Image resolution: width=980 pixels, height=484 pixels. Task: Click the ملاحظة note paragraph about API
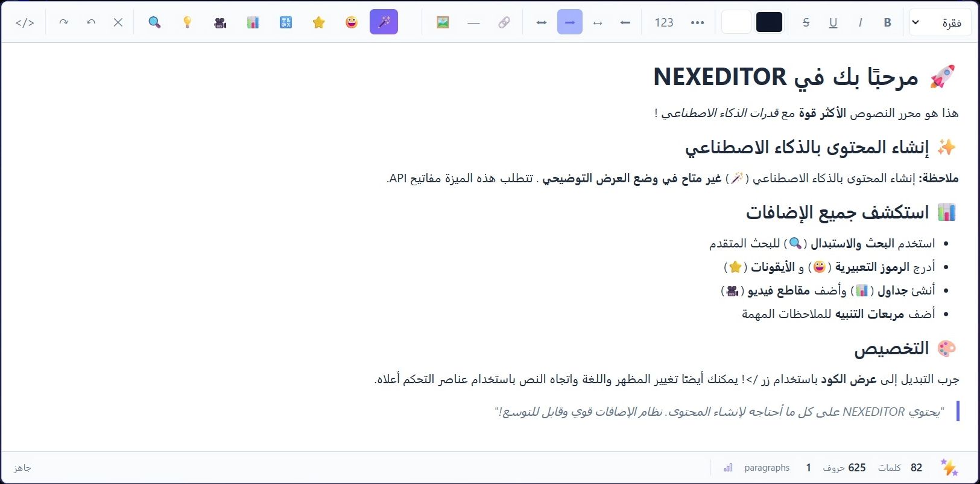(672, 179)
